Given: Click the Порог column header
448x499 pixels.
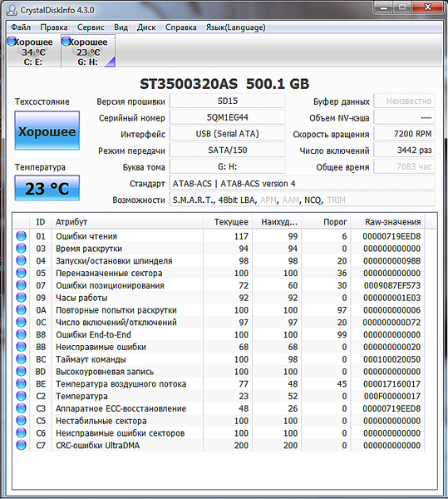Looking at the screenshot, I should tap(326, 222).
